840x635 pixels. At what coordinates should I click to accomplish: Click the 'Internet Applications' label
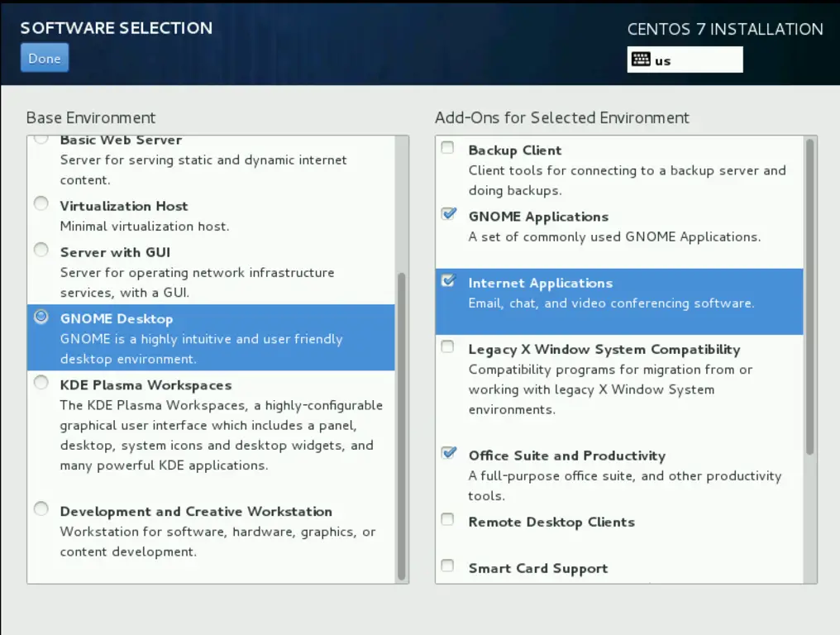(x=541, y=284)
